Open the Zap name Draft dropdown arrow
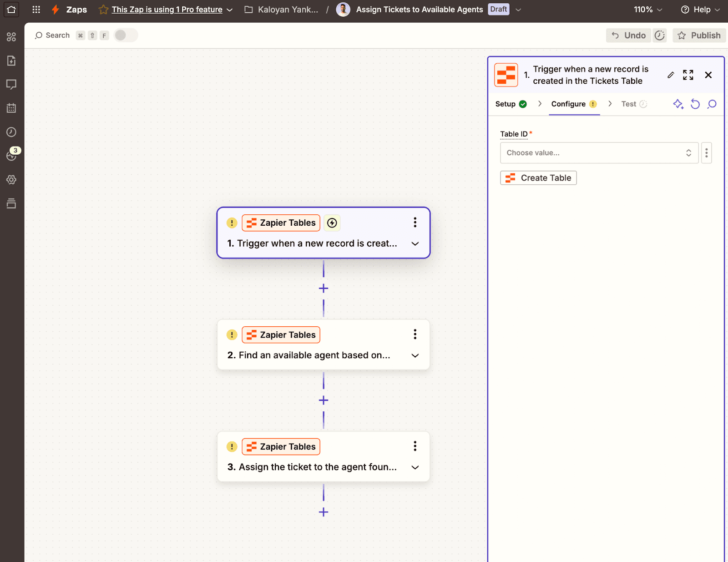 (518, 10)
